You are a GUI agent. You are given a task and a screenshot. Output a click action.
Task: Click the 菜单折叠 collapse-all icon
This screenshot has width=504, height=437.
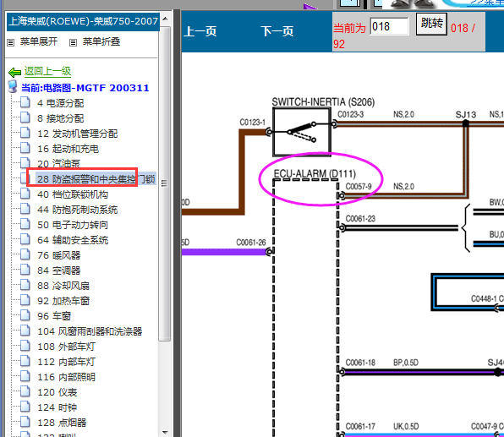(74, 42)
